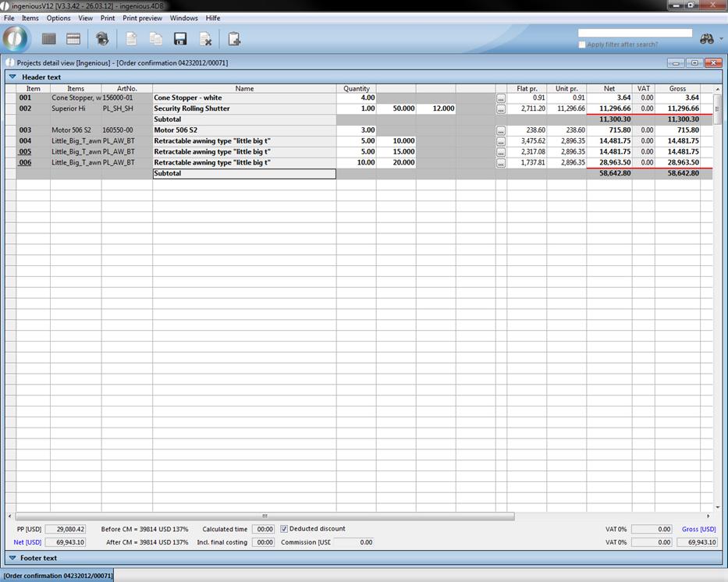Click the save floppy disk icon
This screenshot has width=728, height=582.
pos(180,39)
